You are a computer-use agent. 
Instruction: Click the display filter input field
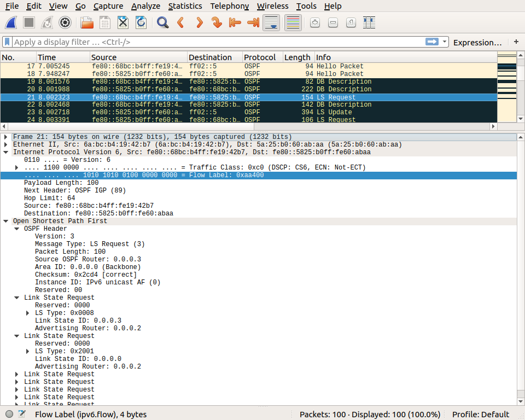click(218, 42)
